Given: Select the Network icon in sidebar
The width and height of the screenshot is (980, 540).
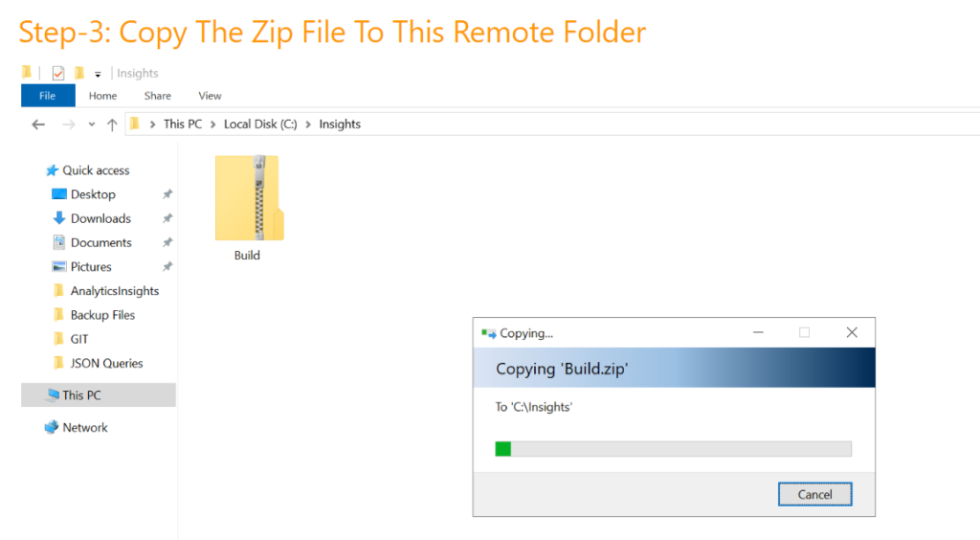Looking at the screenshot, I should pyautogui.click(x=84, y=428).
